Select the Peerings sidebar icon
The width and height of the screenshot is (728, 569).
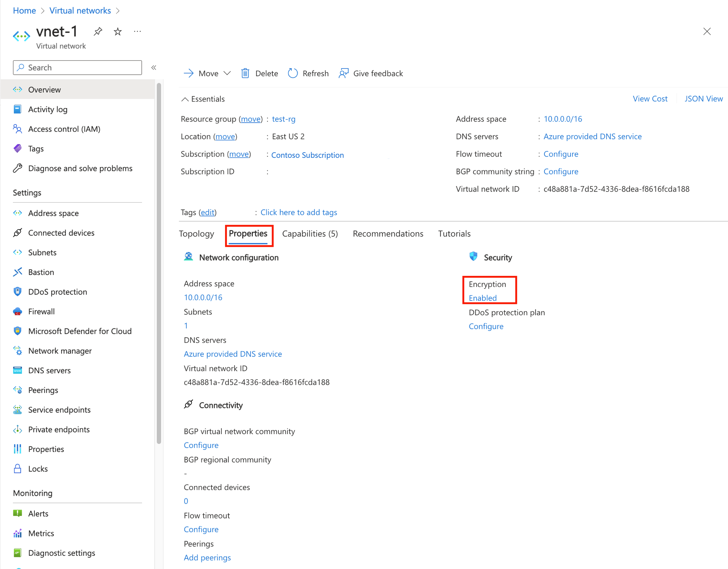point(18,389)
